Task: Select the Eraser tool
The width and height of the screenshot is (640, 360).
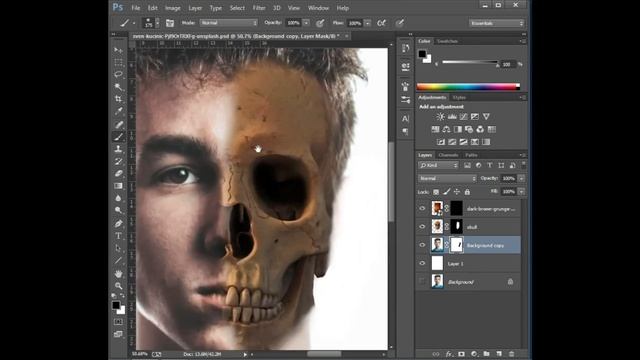Action: (118, 173)
